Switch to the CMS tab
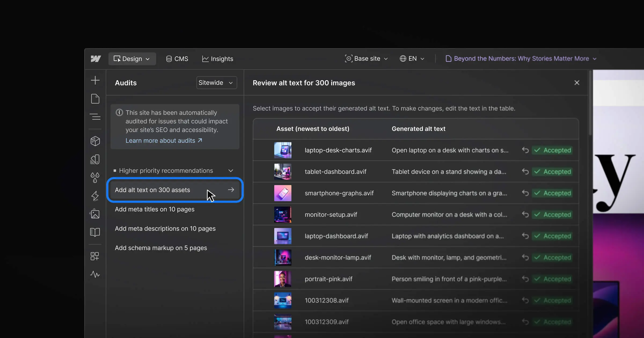This screenshot has height=338, width=644. point(177,59)
